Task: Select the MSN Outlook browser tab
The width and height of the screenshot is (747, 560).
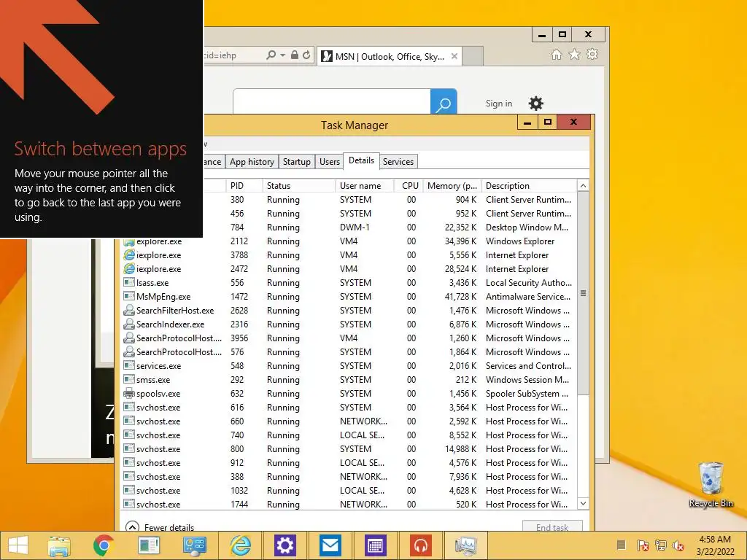Action: [x=390, y=57]
